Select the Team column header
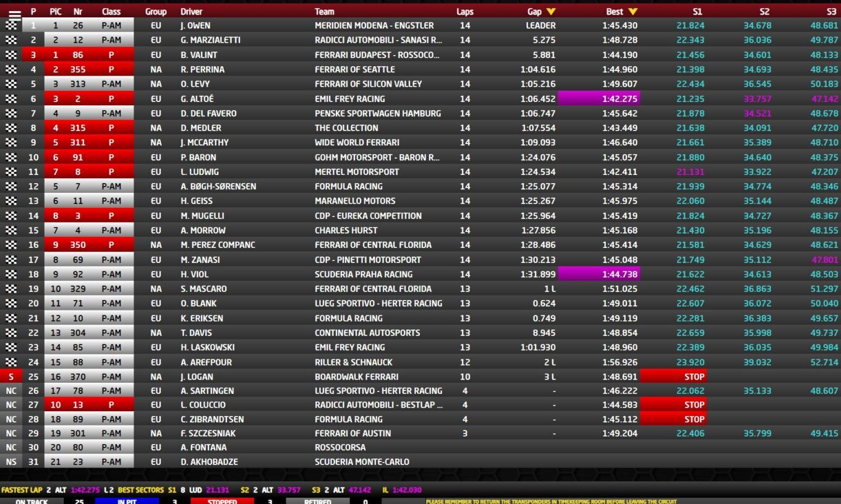This screenshot has width=841, height=504. (325, 12)
